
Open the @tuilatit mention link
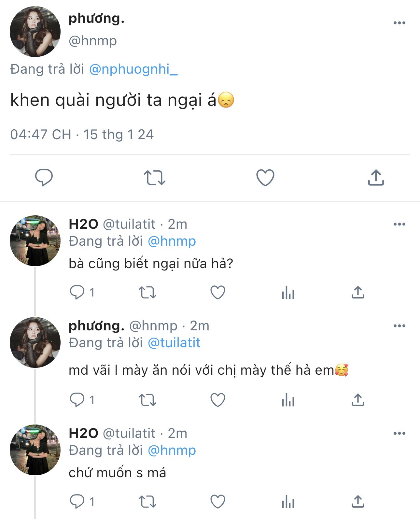174,343
